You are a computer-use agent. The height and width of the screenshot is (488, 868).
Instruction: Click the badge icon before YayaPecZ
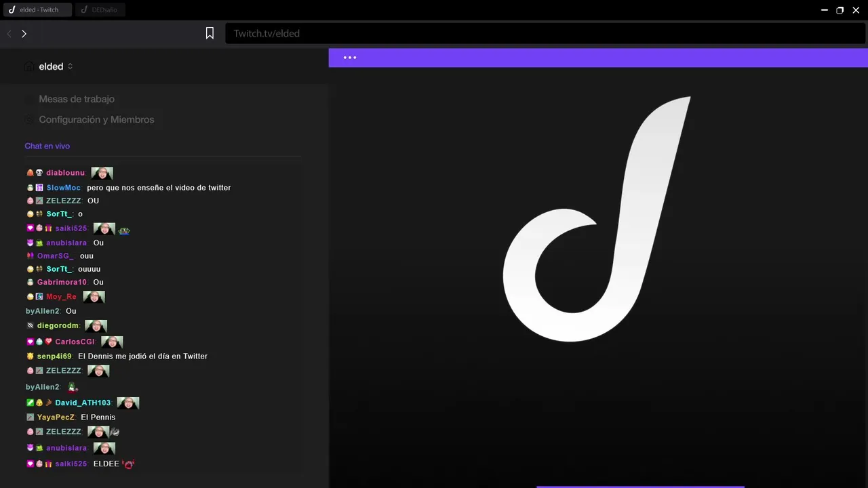tap(30, 418)
